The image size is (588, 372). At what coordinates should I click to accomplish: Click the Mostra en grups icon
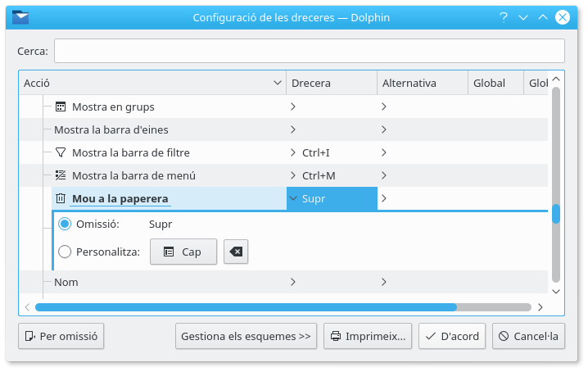pyautogui.click(x=61, y=107)
